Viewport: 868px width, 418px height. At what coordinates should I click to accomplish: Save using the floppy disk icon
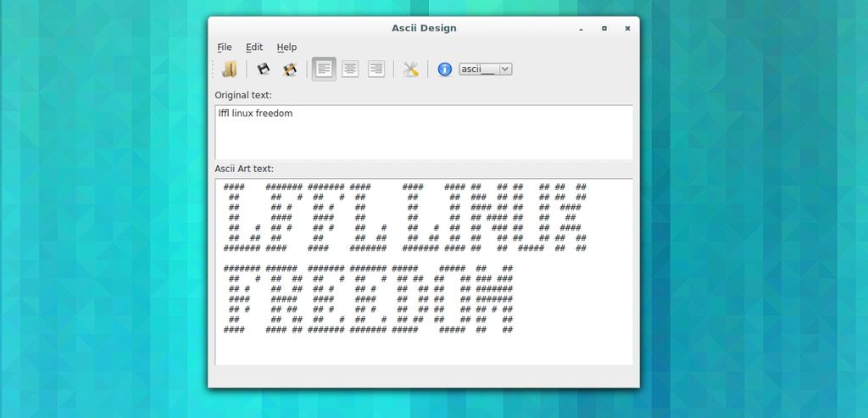point(263,70)
